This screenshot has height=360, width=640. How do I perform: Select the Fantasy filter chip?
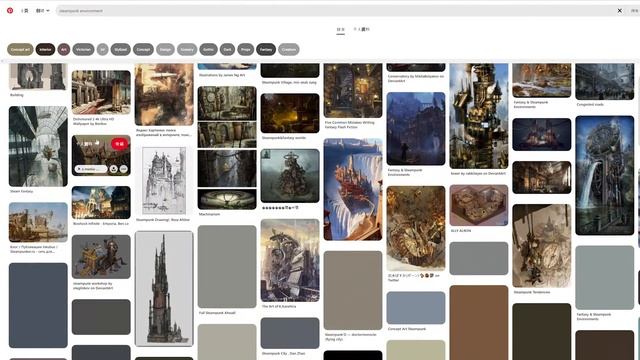click(266, 49)
